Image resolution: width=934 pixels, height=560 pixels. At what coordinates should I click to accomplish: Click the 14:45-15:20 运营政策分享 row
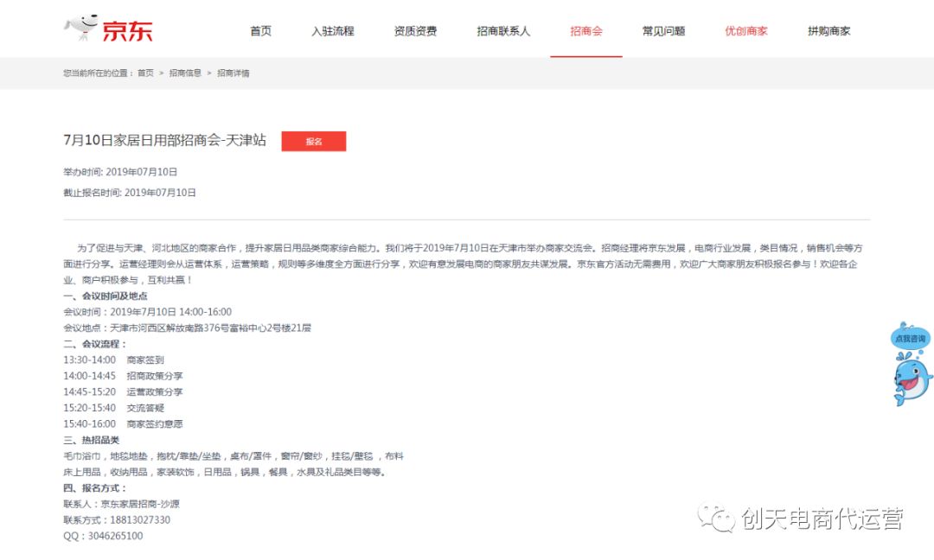point(124,392)
